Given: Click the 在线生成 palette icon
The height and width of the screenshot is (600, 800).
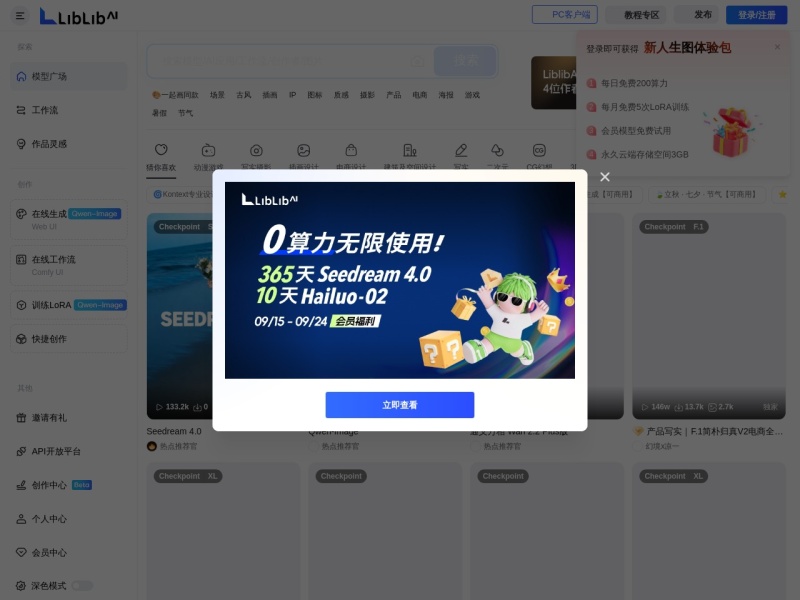Looking at the screenshot, I should pyautogui.click(x=21, y=214).
